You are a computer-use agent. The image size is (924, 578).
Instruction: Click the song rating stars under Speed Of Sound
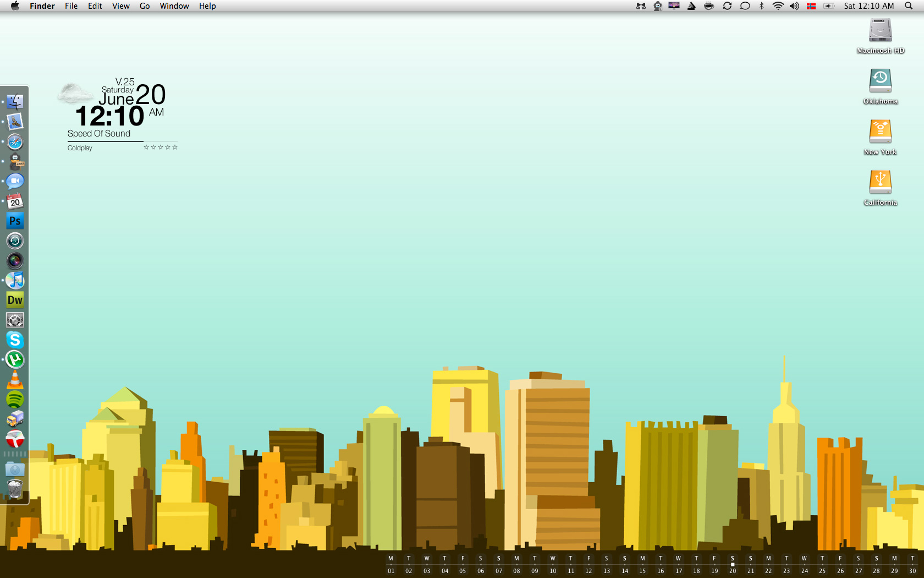tap(161, 148)
